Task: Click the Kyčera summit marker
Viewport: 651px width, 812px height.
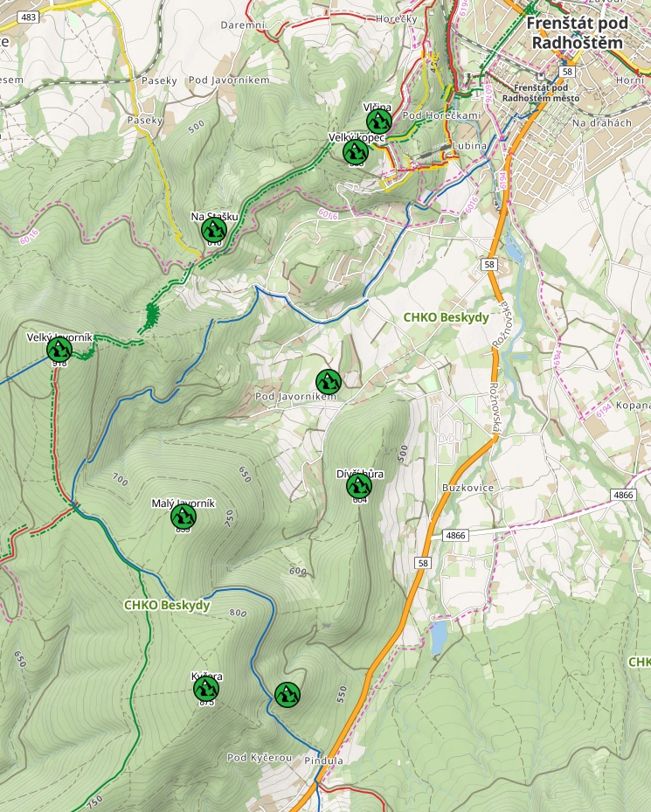Action: (206, 690)
